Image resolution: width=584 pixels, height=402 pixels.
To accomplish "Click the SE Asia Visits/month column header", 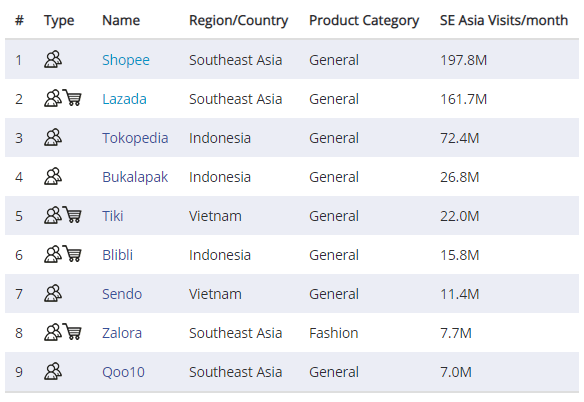I will coord(504,20).
